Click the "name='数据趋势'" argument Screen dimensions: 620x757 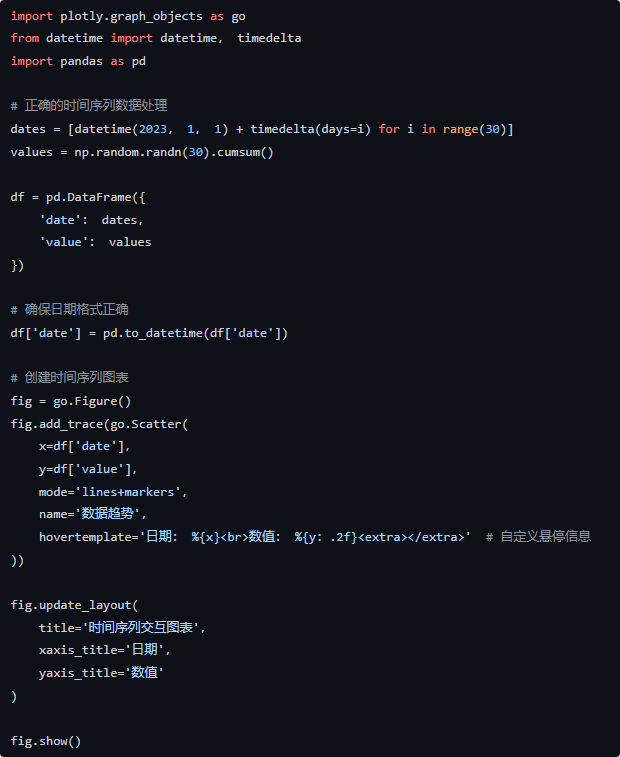pos(92,514)
